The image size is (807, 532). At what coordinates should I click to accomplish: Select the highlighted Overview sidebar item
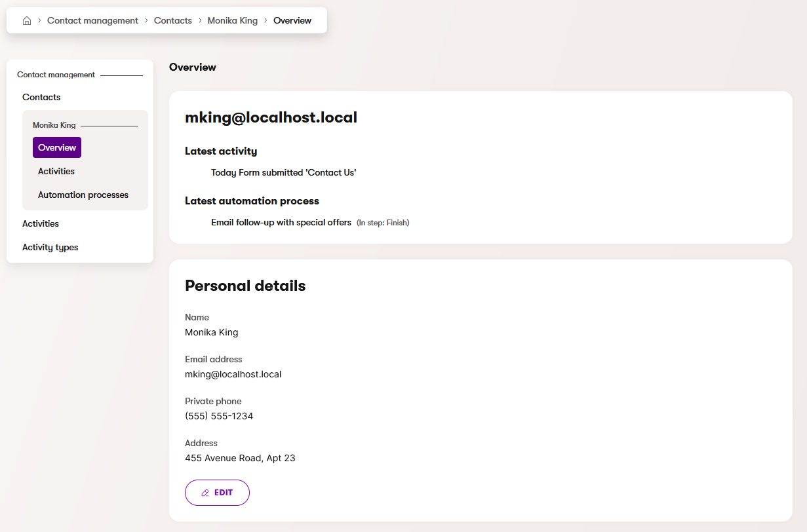click(57, 147)
